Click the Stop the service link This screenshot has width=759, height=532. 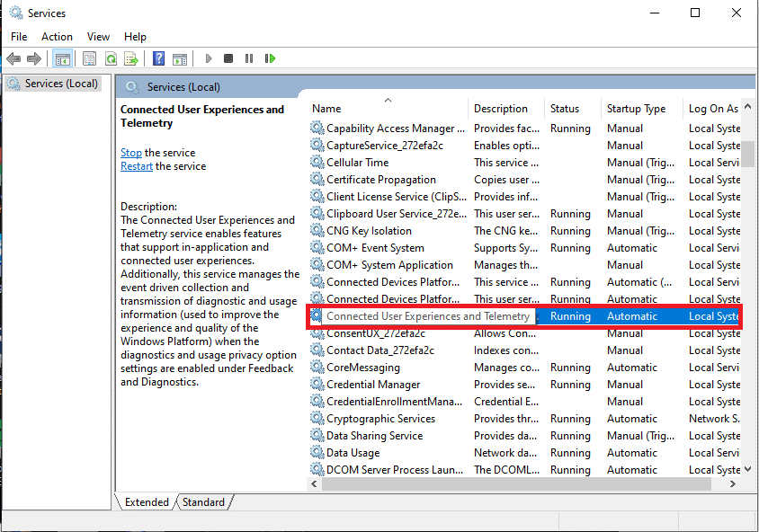131,153
